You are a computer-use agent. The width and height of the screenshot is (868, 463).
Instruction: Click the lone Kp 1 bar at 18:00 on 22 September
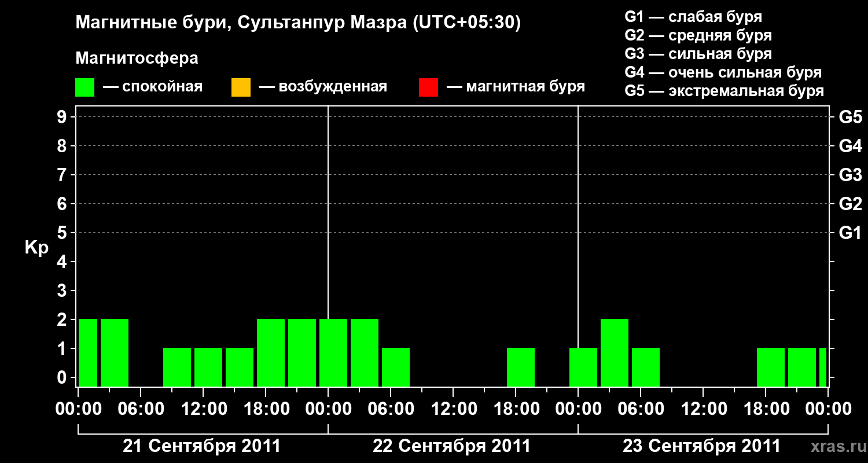[521, 367]
